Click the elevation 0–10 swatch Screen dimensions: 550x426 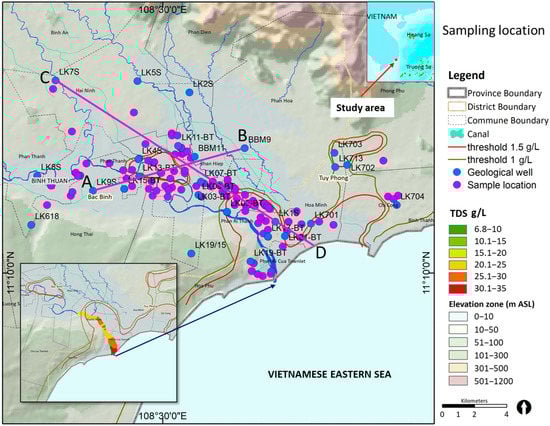[458, 317]
